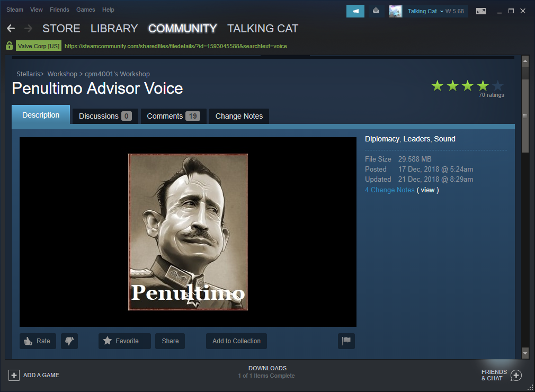This screenshot has height=392, width=535.
Task: Go to the LIBRARY section
Action: (114, 28)
